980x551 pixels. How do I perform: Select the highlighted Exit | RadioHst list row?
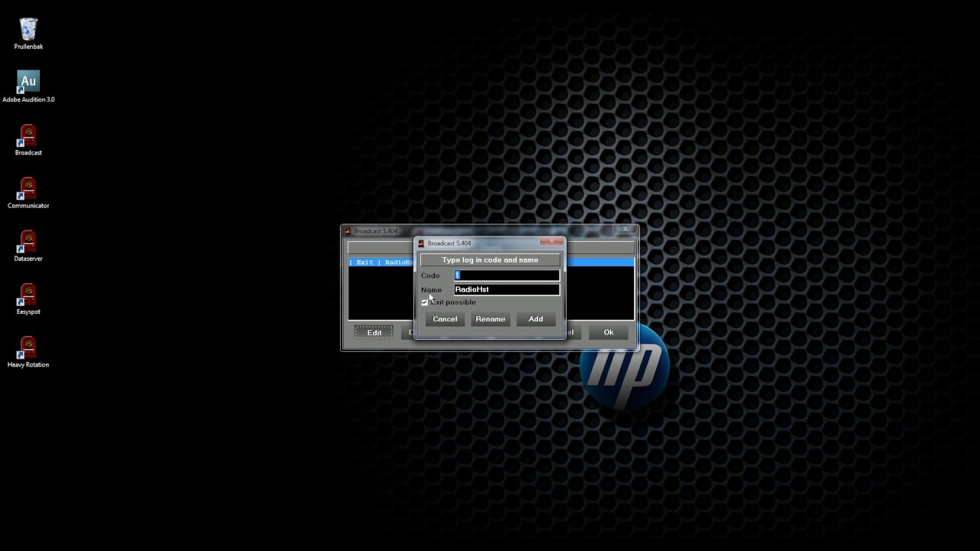pos(491,262)
